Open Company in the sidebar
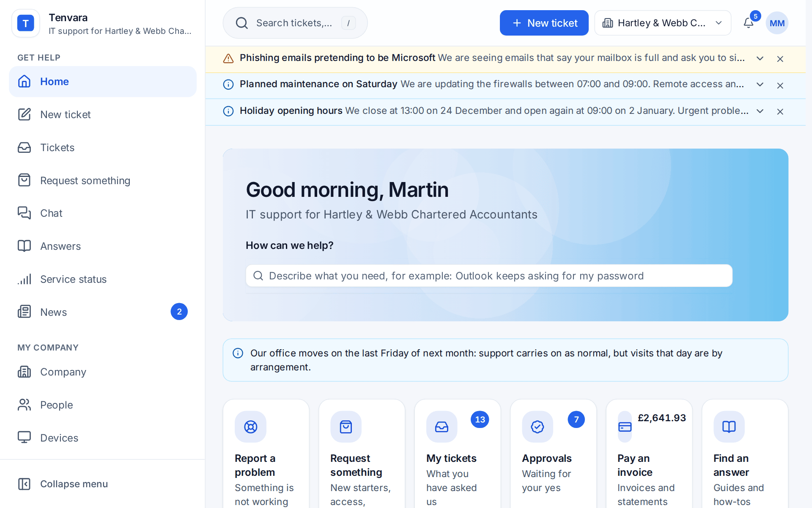The image size is (812, 508). tap(103, 372)
